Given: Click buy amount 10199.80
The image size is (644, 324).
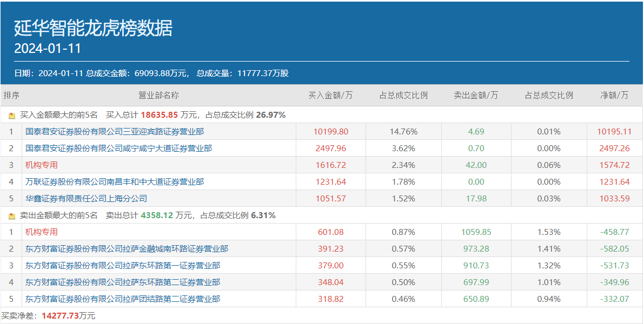Looking at the screenshot, I should point(330,132).
